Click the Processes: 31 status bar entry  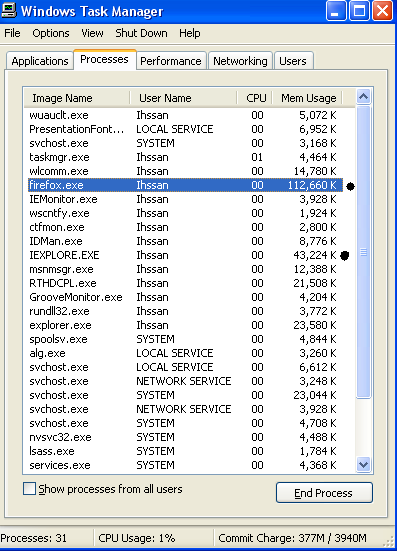(33, 538)
